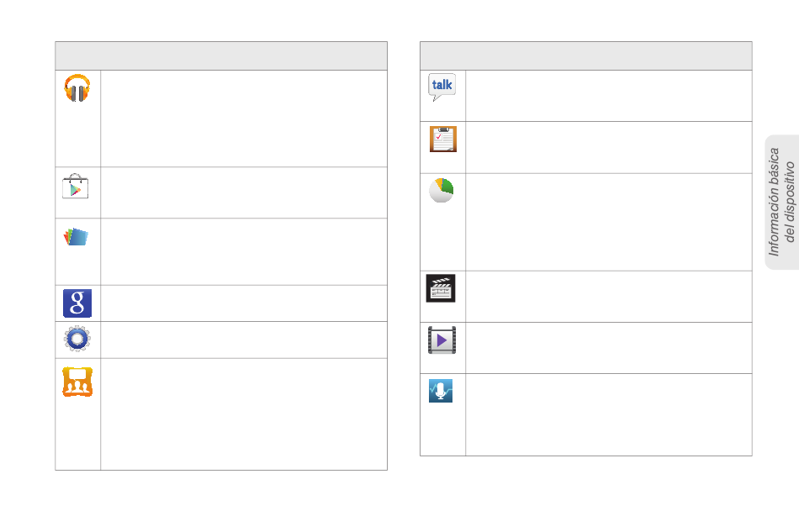
Task: Click the description cell beside the microphone icon
Action: (609, 415)
